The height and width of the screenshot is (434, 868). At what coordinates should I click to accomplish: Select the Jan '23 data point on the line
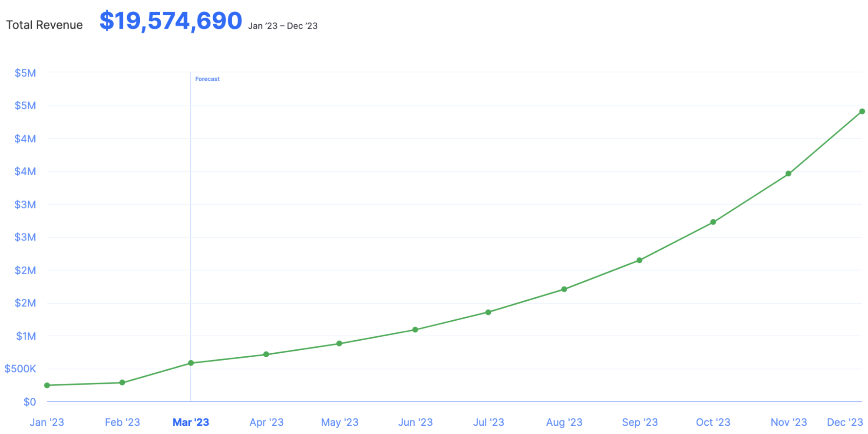pyautogui.click(x=46, y=385)
